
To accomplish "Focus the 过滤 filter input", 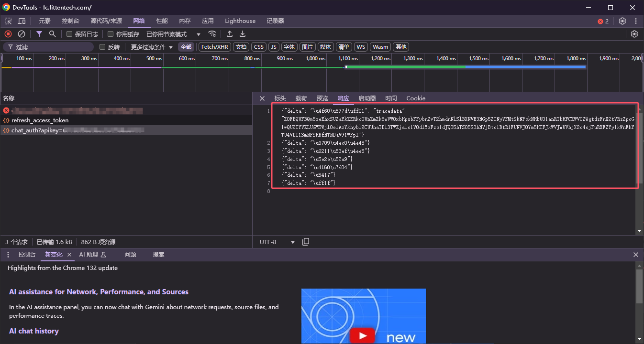I will (x=48, y=47).
